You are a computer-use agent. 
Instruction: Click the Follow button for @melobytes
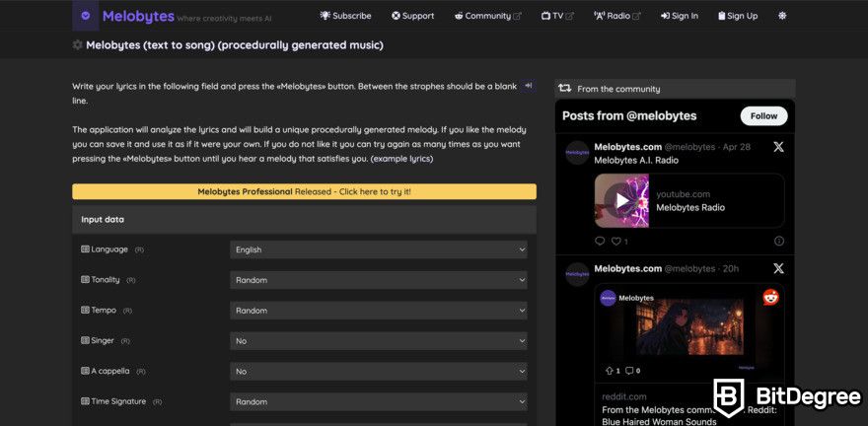coord(763,116)
